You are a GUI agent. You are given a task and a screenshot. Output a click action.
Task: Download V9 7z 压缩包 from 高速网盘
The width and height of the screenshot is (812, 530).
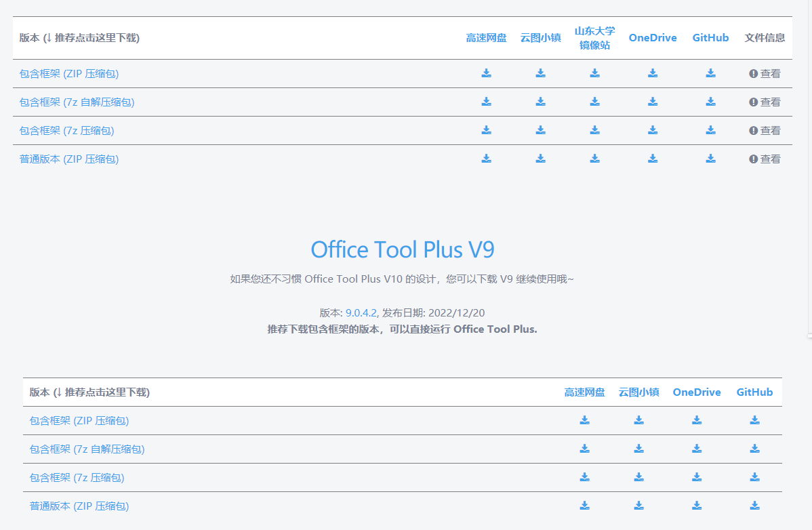585,477
